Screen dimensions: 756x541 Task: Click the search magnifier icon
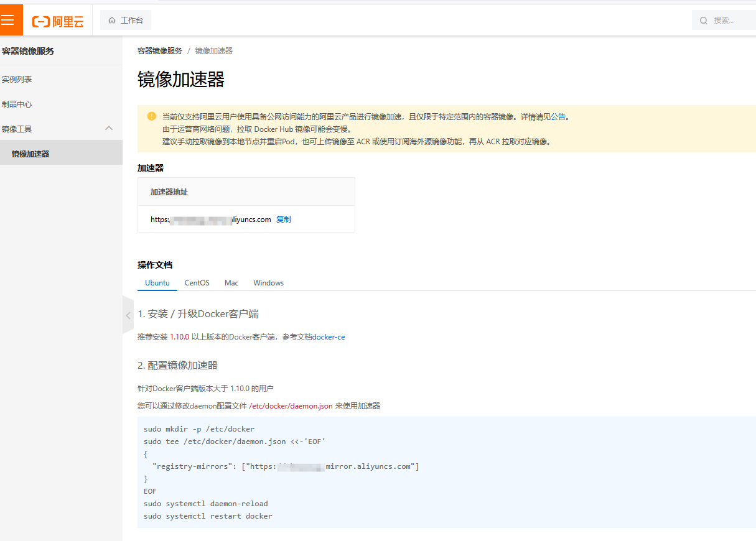[x=704, y=21]
